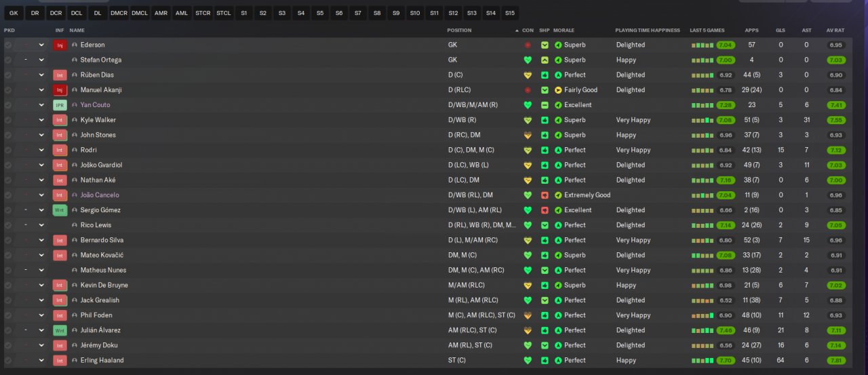Click Rico Lewis's morale icon
This screenshot has width=868, height=375.
[558, 225]
